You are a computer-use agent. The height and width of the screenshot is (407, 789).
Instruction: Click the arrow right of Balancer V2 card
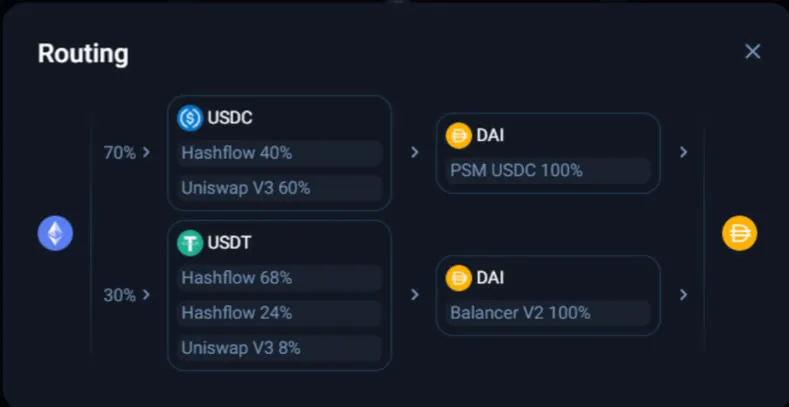pos(683,295)
